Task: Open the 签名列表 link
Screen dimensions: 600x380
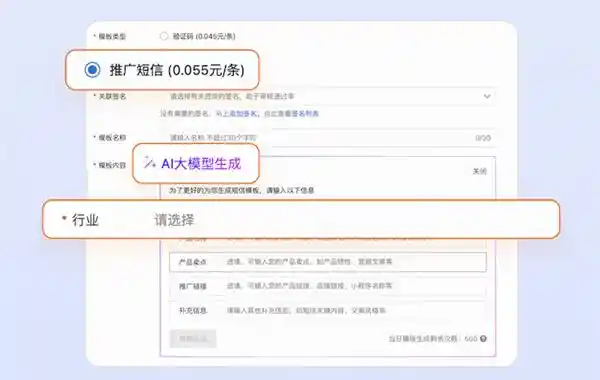Action: [x=306, y=114]
